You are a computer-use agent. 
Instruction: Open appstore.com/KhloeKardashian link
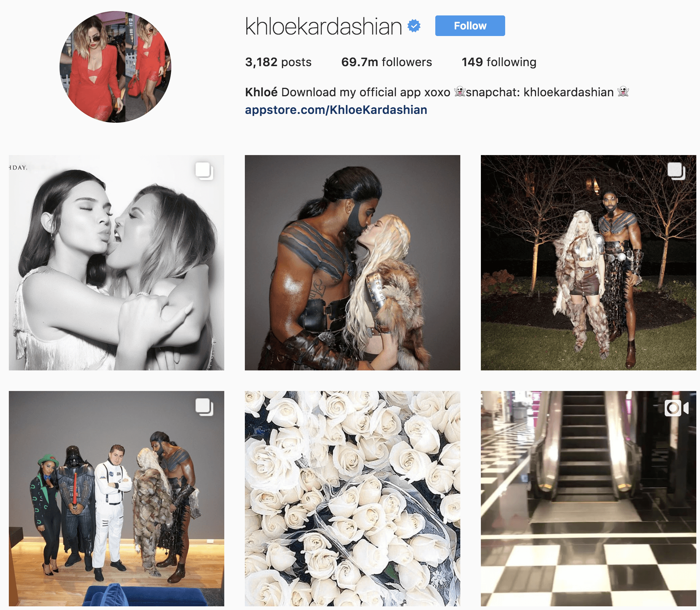pos(336,110)
